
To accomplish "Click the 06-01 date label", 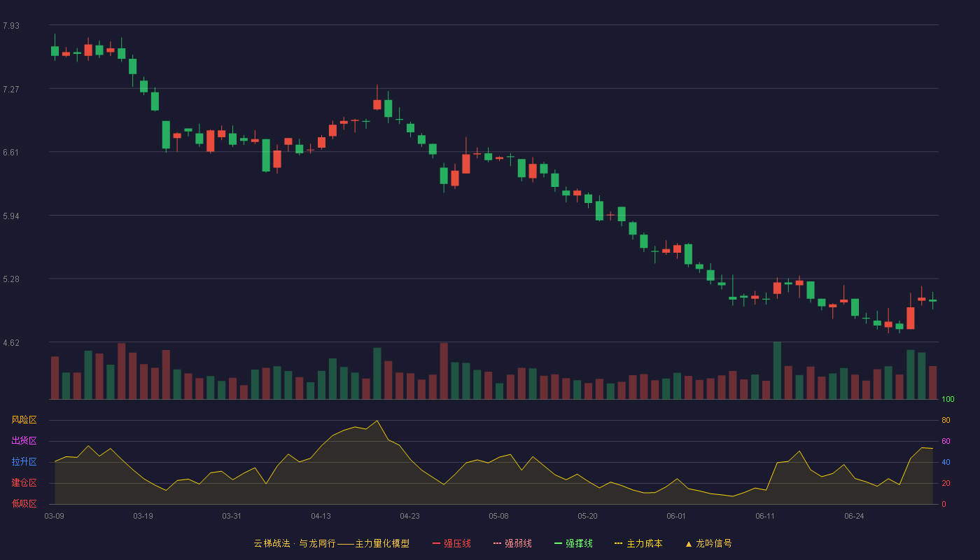I will point(676,516).
